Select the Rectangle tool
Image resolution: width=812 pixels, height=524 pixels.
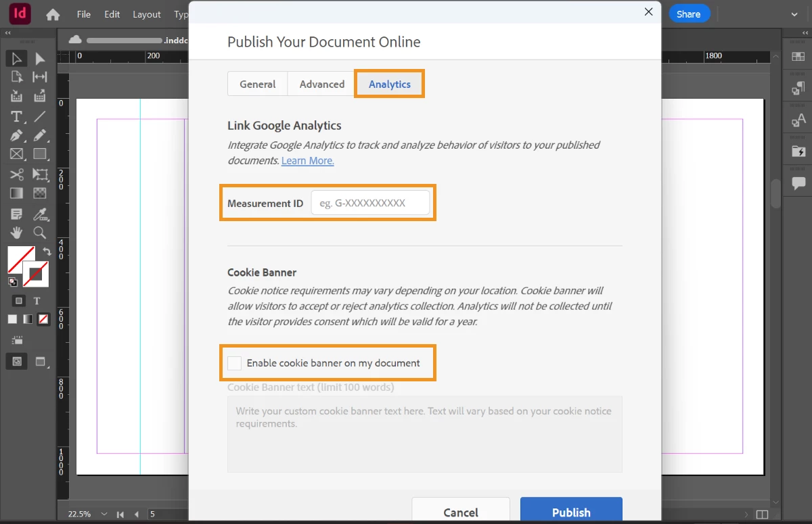point(40,154)
